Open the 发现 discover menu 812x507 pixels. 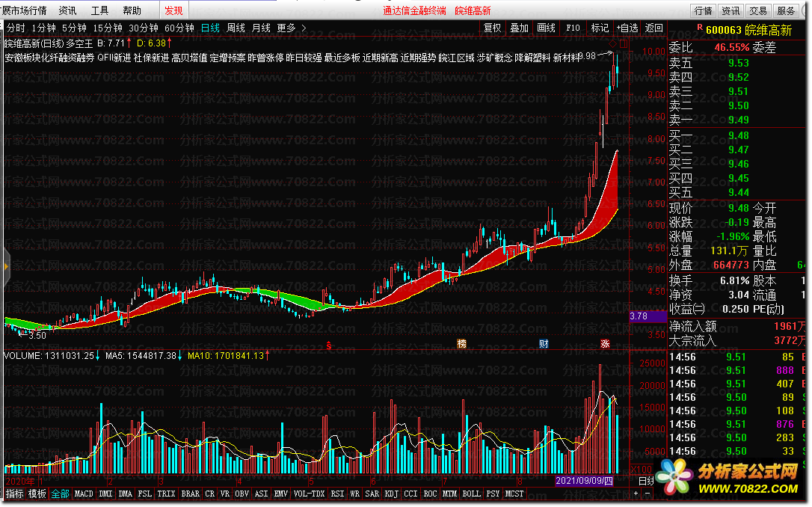pyautogui.click(x=173, y=10)
